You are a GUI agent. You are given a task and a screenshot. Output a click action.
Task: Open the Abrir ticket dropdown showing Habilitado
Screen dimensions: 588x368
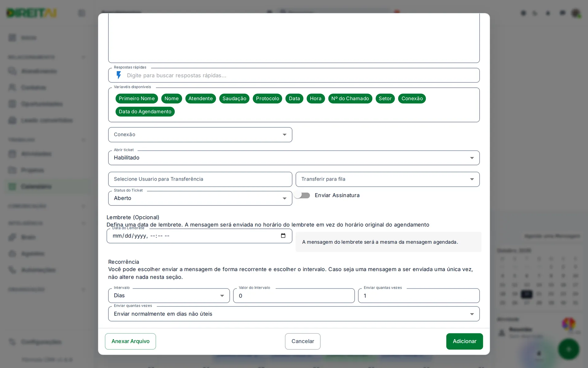(294, 158)
